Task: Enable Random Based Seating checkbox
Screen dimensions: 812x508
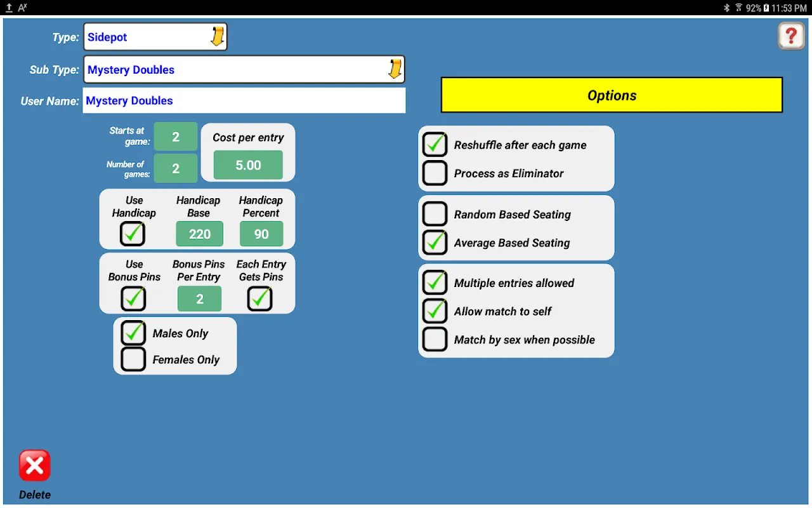Action: pos(435,214)
